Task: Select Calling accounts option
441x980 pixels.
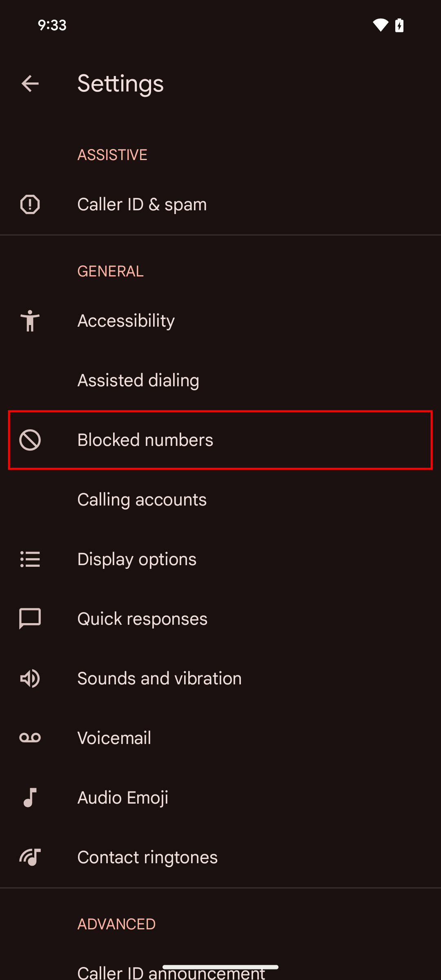Action: 142,500
